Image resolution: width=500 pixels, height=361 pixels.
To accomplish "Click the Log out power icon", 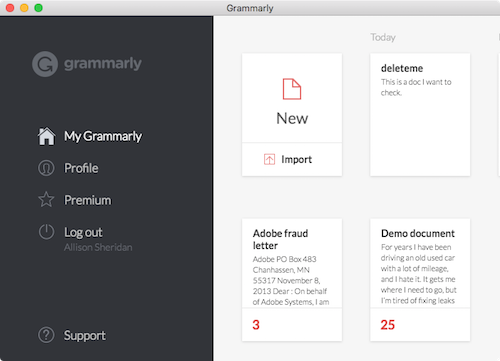I will [46, 232].
